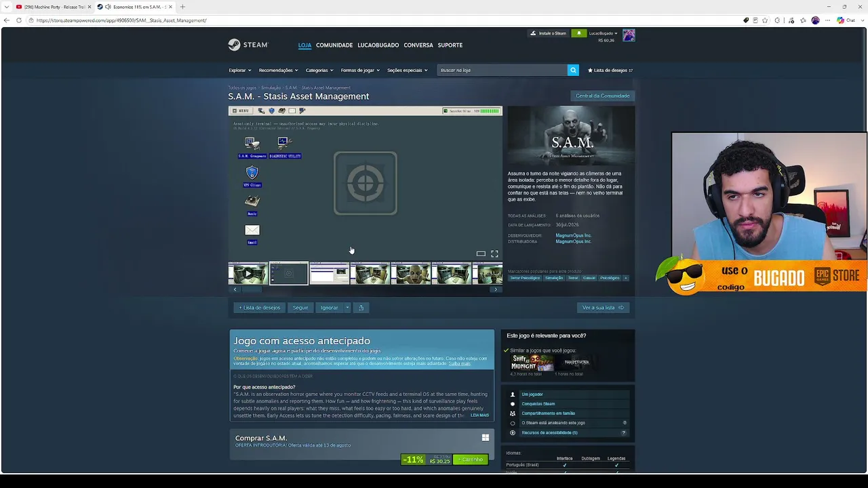Open developer MagnumOpus Inc. link

tap(574, 236)
